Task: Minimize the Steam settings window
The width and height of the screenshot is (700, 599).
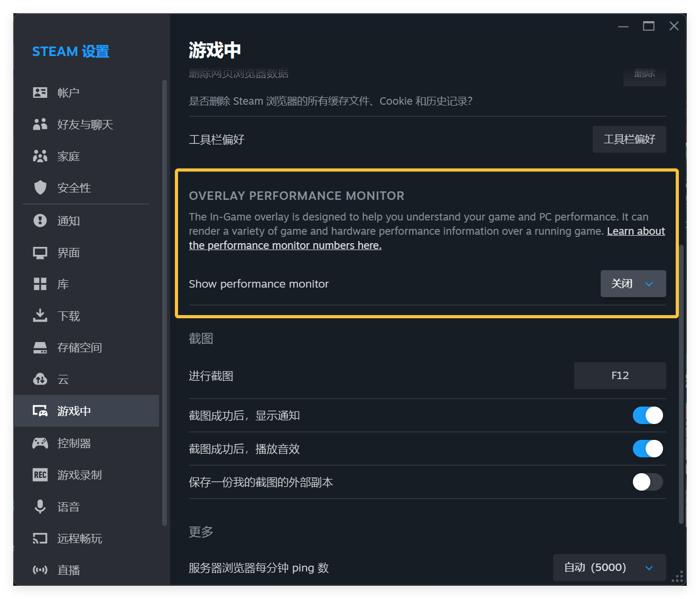Action: click(x=623, y=26)
